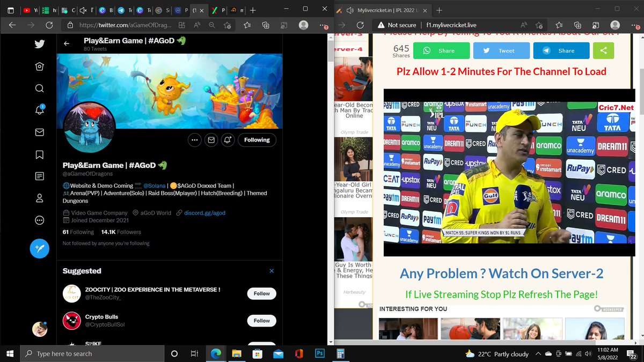Dismiss the Suggested accounts panel

tap(272, 271)
